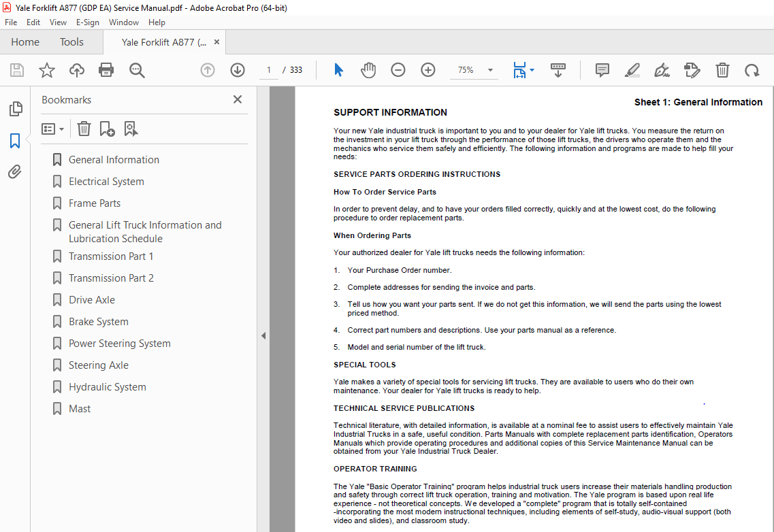774x532 pixels.
Task: Open the Help menu
Action: pyautogui.click(x=157, y=22)
